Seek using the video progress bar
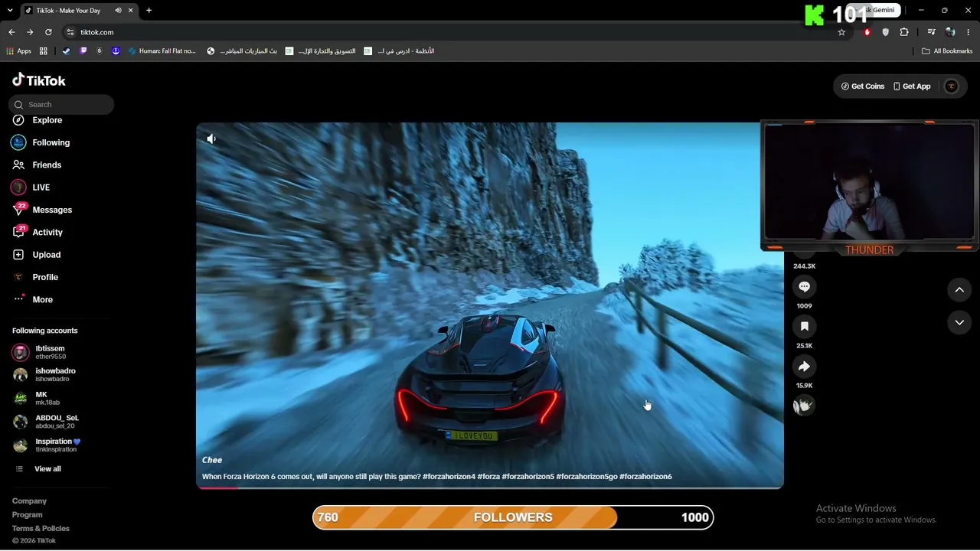 click(490, 487)
